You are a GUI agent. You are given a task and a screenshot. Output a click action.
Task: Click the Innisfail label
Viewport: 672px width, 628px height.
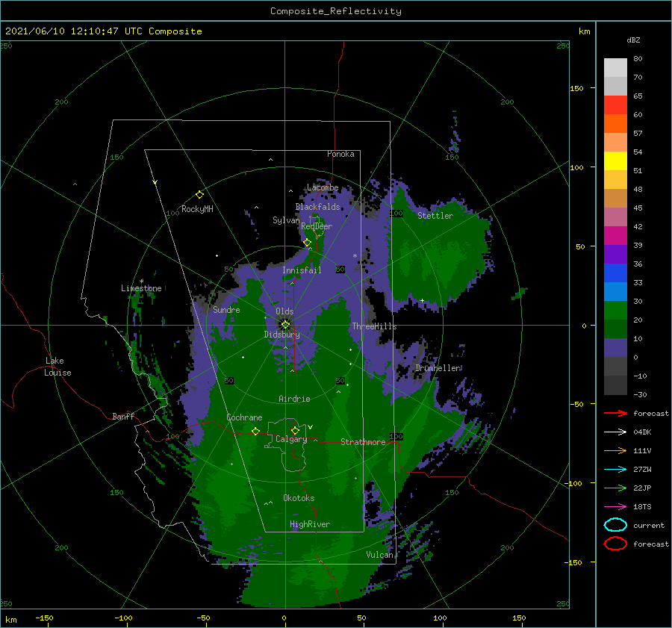click(x=302, y=270)
